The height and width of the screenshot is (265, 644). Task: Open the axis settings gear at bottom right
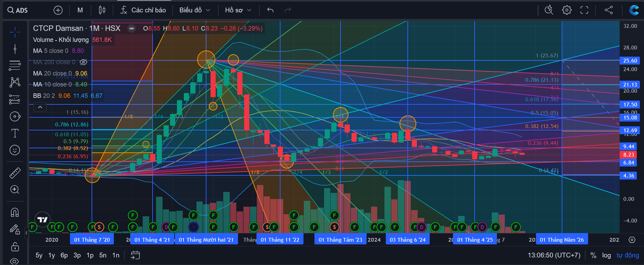tap(632, 240)
